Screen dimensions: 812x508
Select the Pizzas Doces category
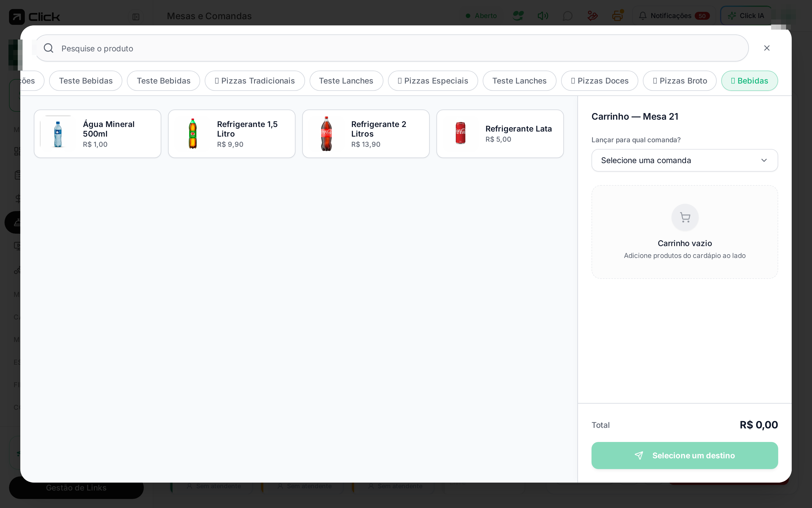[x=600, y=81]
